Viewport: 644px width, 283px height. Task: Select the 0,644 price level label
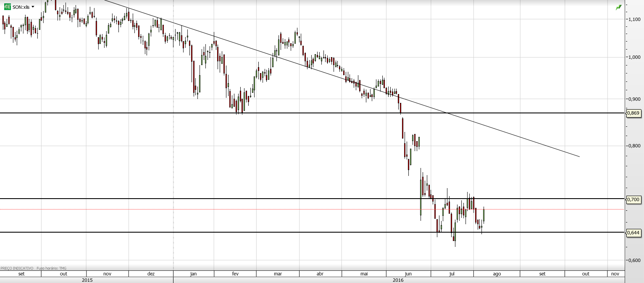pos(633,232)
